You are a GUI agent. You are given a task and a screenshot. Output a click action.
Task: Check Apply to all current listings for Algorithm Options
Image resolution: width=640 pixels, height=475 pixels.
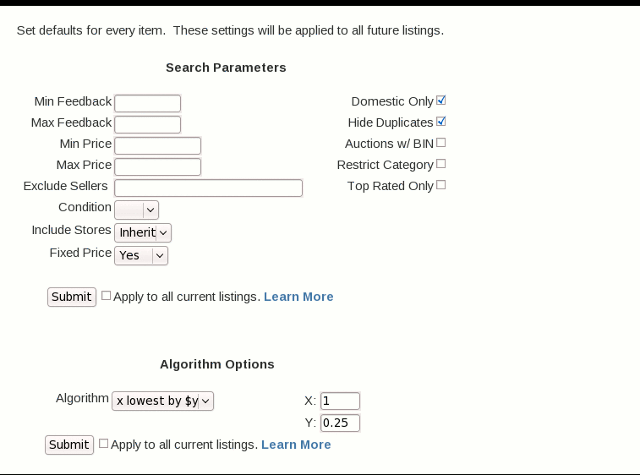104,443
